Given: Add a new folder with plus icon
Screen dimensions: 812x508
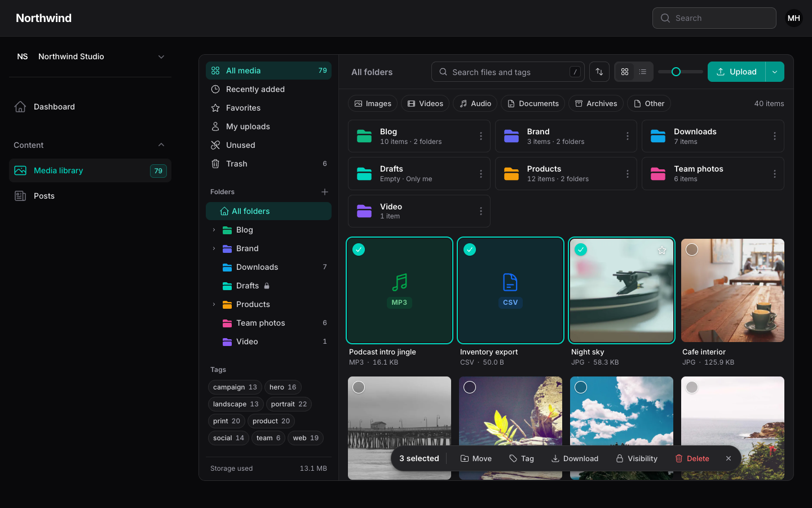Looking at the screenshot, I should pos(325,192).
